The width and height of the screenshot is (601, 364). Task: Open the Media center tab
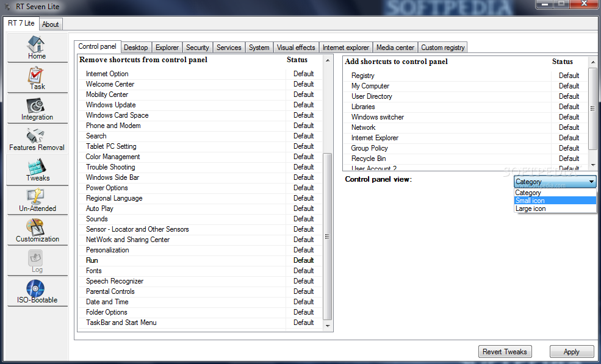point(395,48)
